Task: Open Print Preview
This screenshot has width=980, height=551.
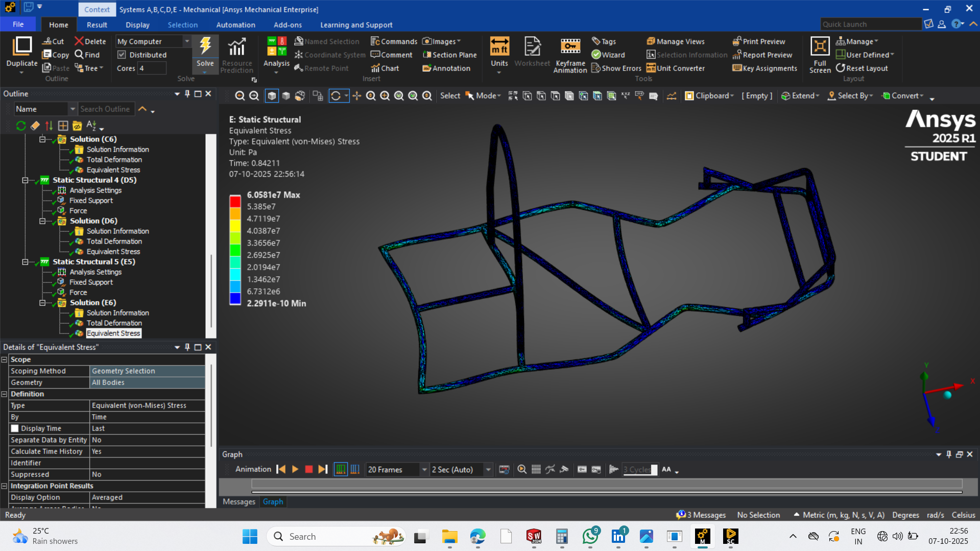Action: coord(759,41)
